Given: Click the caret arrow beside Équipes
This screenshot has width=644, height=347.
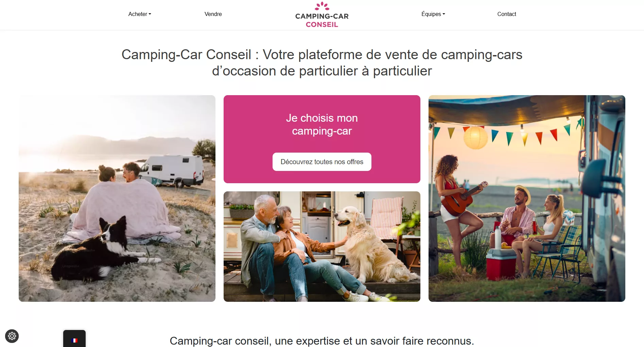Looking at the screenshot, I should pyautogui.click(x=444, y=14).
